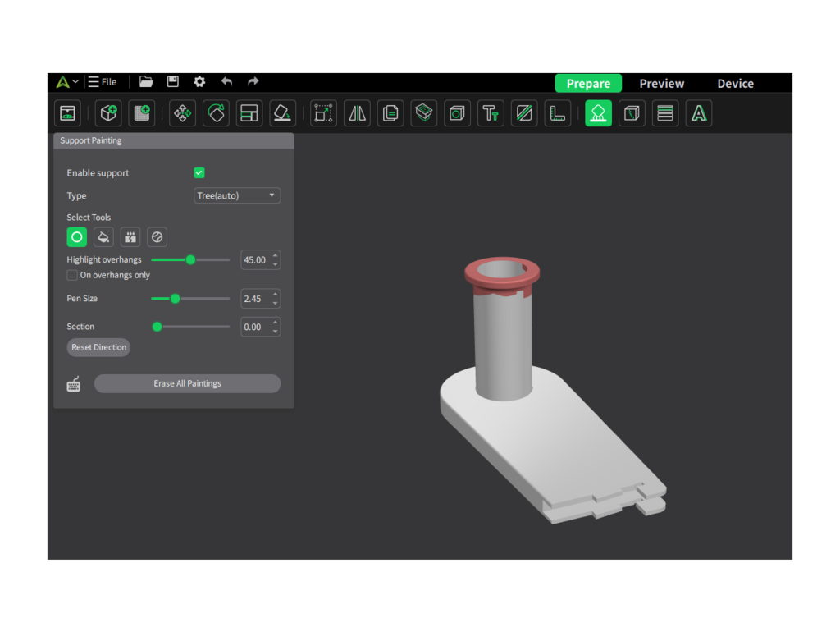The image size is (840, 632).
Task: Click the letter A toolbar icon
Action: pyautogui.click(x=699, y=113)
